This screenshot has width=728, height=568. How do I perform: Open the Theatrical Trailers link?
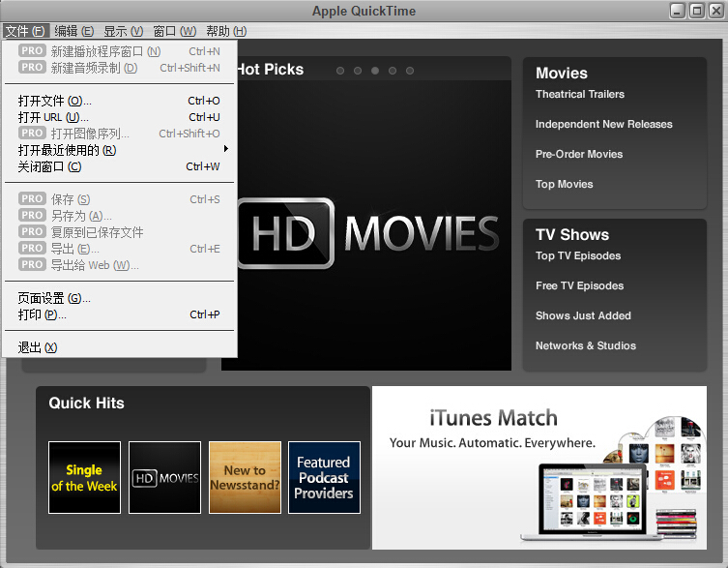click(x=580, y=95)
